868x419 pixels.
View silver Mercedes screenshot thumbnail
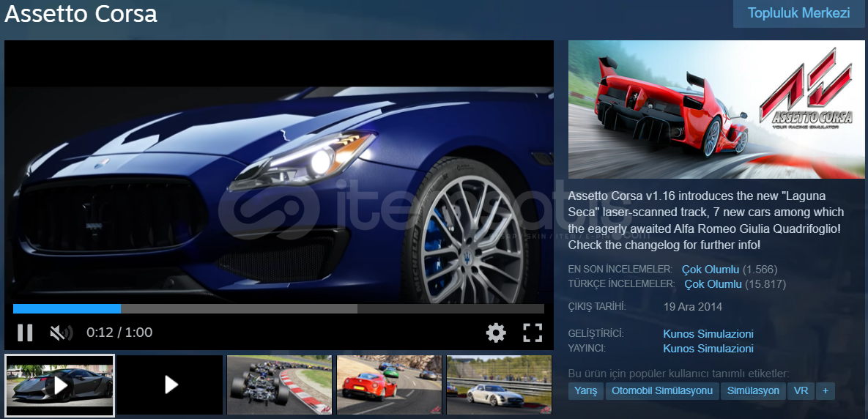click(500, 385)
